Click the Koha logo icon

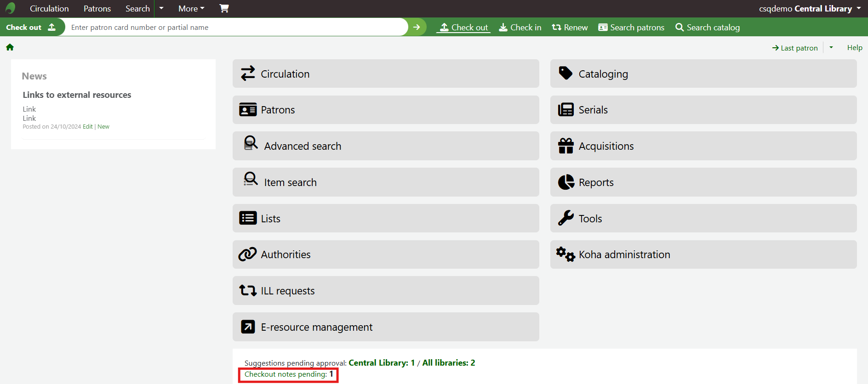coord(10,8)
